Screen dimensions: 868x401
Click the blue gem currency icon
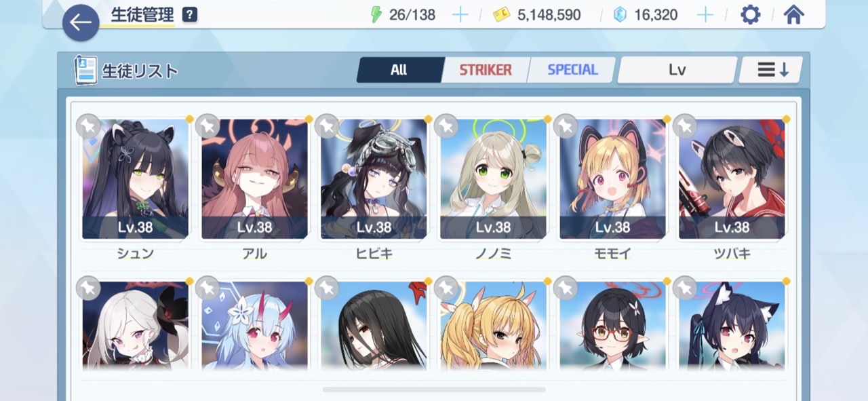620,15
